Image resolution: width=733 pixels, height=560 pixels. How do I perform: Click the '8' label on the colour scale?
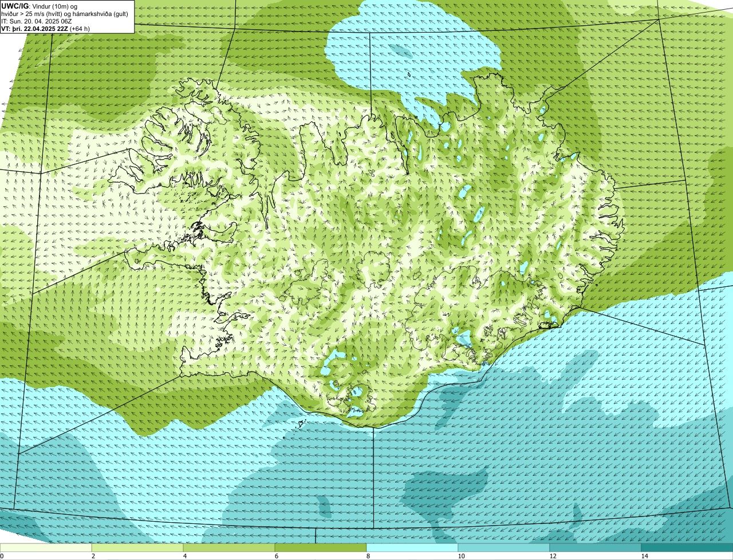point(368,556)
